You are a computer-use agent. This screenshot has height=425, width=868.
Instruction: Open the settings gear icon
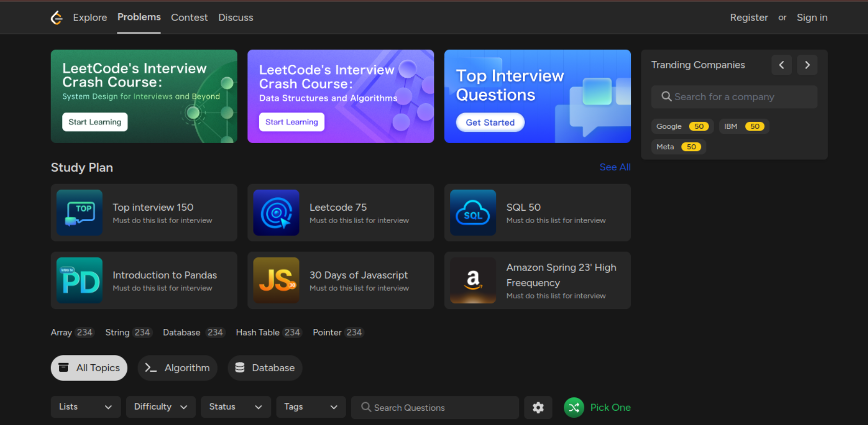coord(538,408)
